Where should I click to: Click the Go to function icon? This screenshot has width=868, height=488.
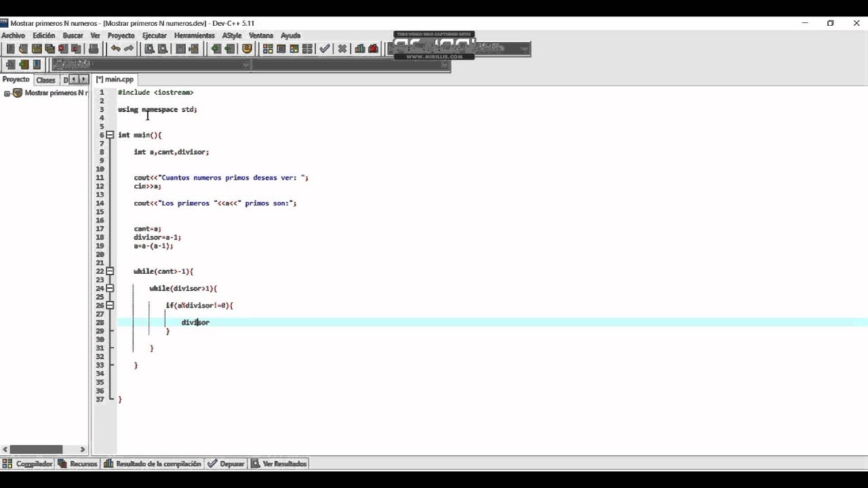[x=180, y=49]
